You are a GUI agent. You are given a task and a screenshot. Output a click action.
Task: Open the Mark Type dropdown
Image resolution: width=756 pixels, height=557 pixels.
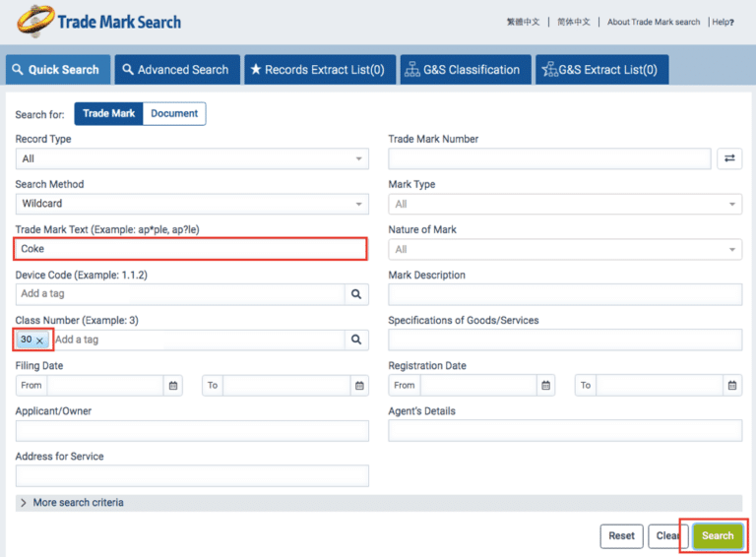coord(565,204)
